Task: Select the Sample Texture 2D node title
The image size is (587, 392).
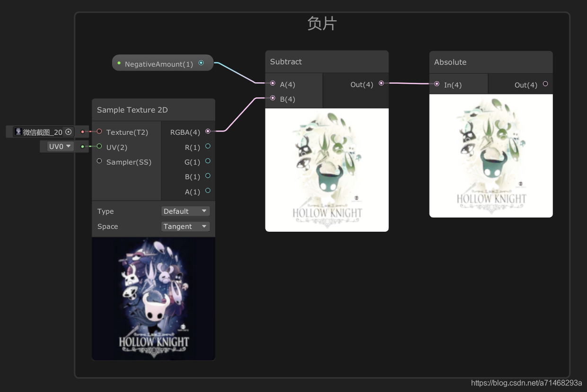Action: (x=153, y=110)
